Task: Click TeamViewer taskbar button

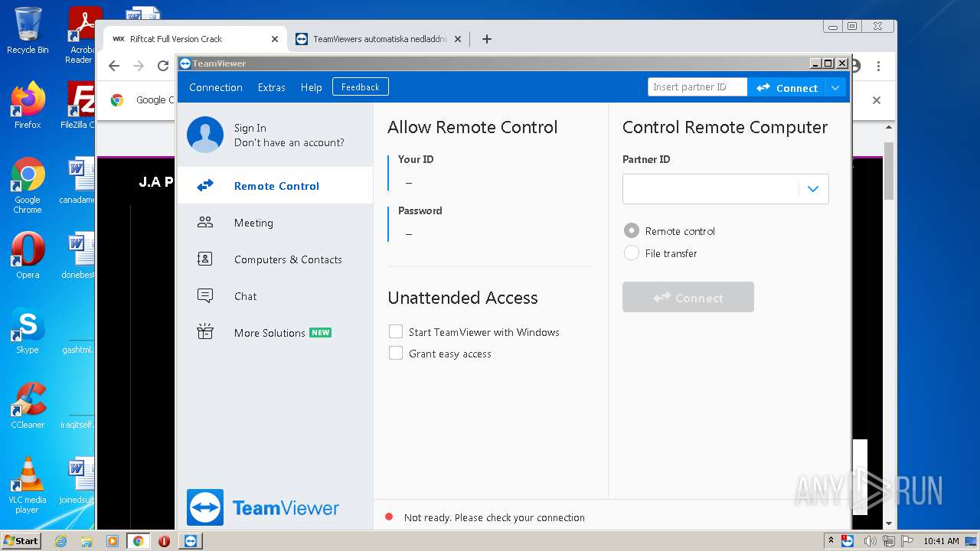Action: (191, 541)
